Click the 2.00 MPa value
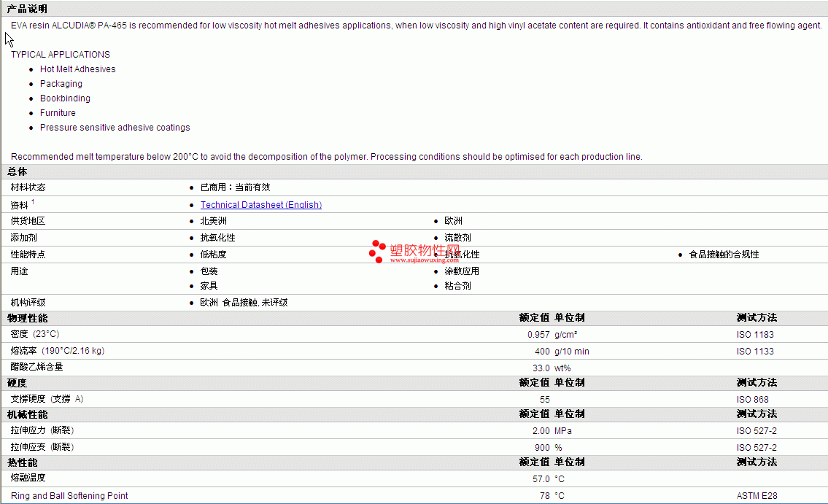The image size is (828, 504). (x=552, y=431)
